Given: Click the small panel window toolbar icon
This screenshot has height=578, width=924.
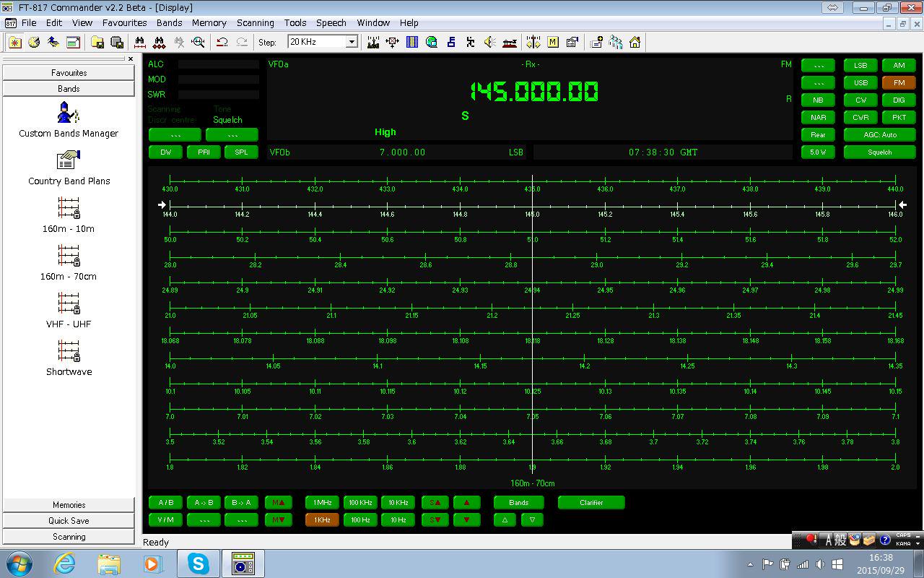Looking at the screenshot, I should (73, 43).
